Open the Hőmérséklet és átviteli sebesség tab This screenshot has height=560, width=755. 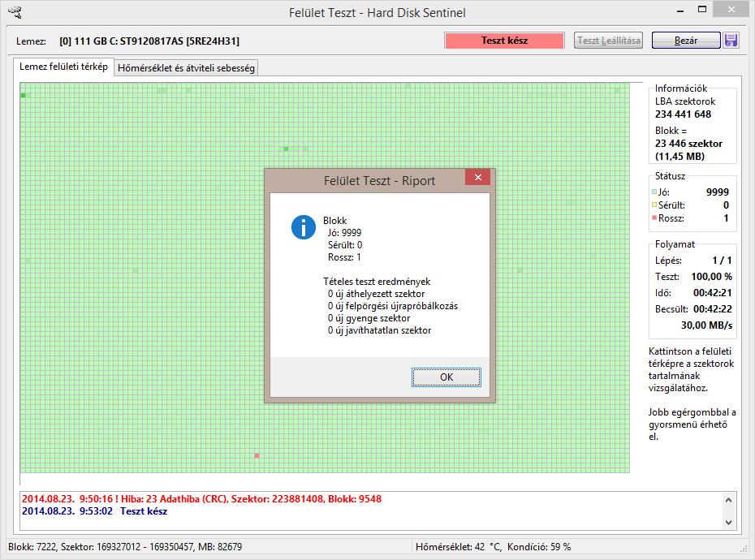(x=186, y=68)
